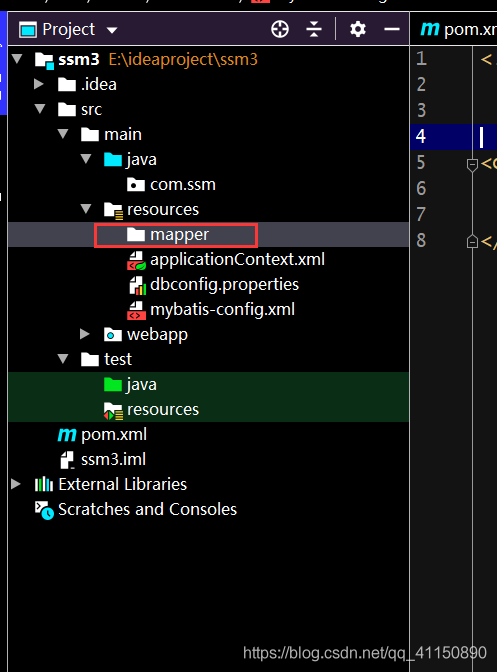Click the Collapse All icon in Project toolbar

(x=314, y=29)
